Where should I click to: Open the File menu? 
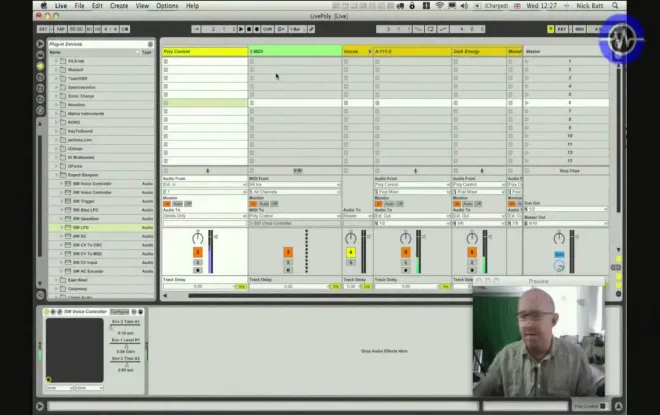[79, 6]
